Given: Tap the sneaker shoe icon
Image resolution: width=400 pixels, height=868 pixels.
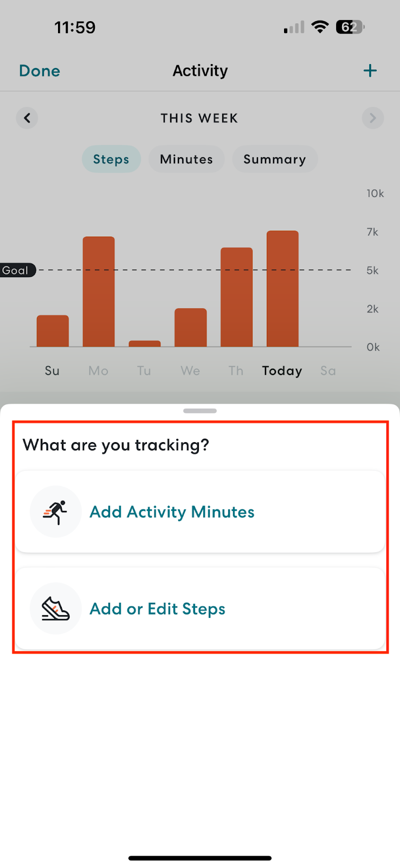Looking at the screenshot, I should 56,608.
